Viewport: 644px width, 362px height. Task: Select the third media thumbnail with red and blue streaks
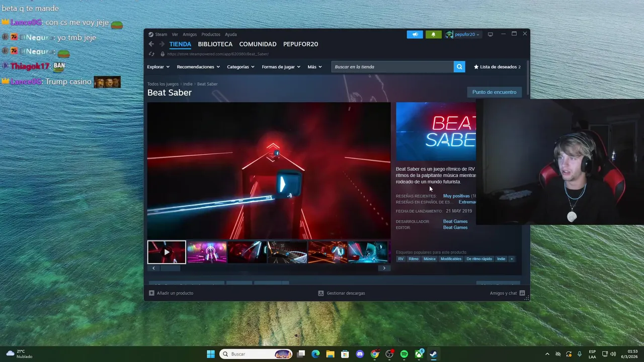pos(247,252)
